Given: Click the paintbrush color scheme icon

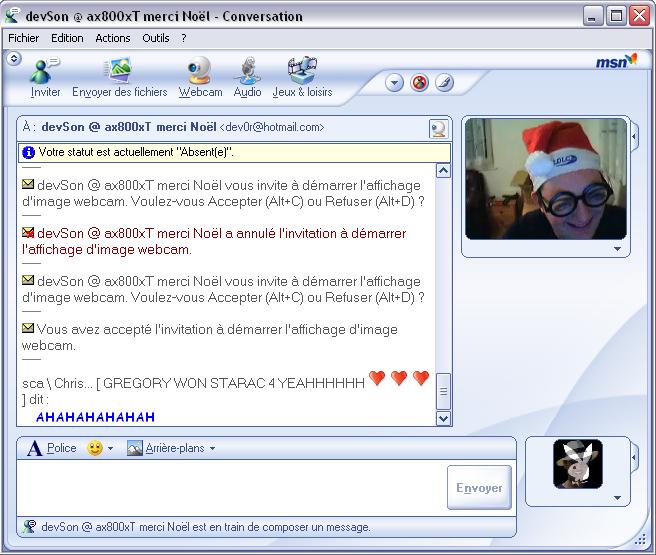Looking at the screenshot, I should tap(444, 83).
